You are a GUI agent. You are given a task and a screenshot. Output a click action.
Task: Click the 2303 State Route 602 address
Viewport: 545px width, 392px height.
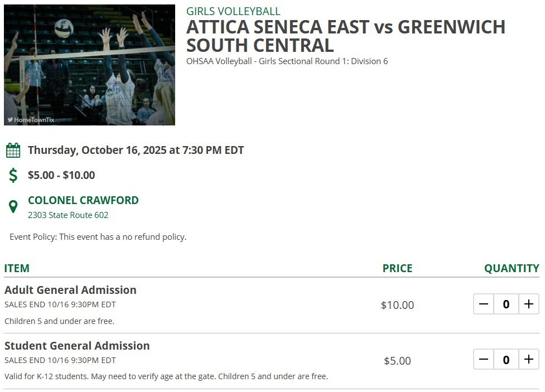point(68,215)
